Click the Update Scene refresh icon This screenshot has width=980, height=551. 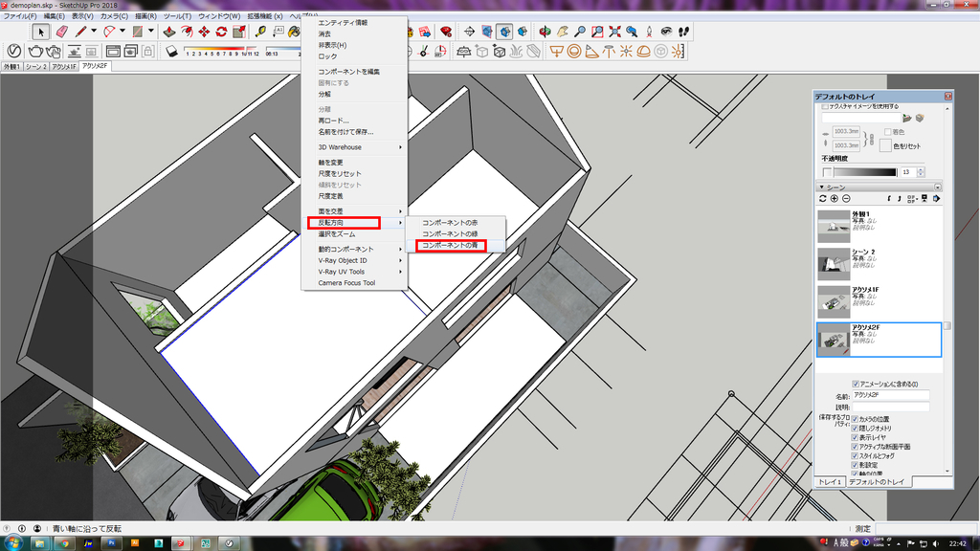click(822, 199)
